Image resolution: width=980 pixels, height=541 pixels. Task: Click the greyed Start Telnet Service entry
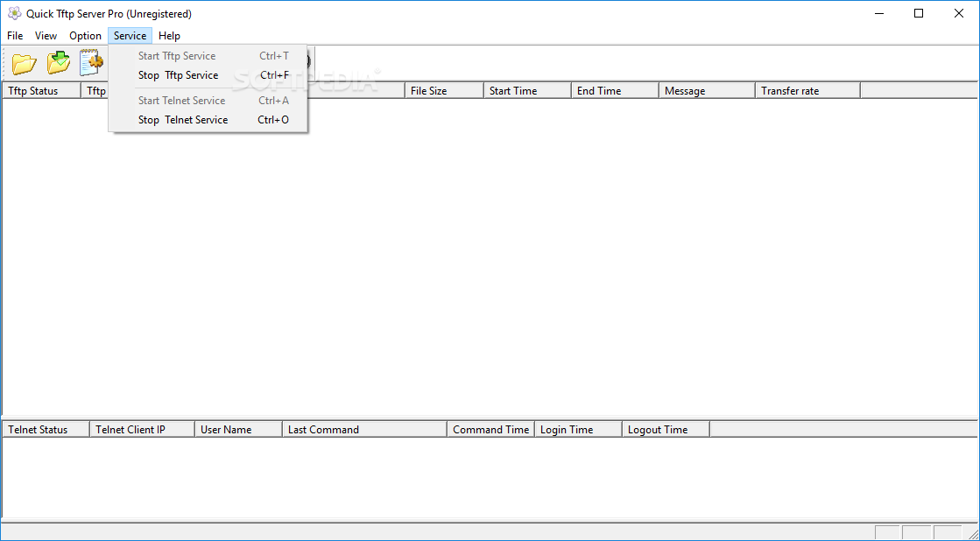coord(208,100)
